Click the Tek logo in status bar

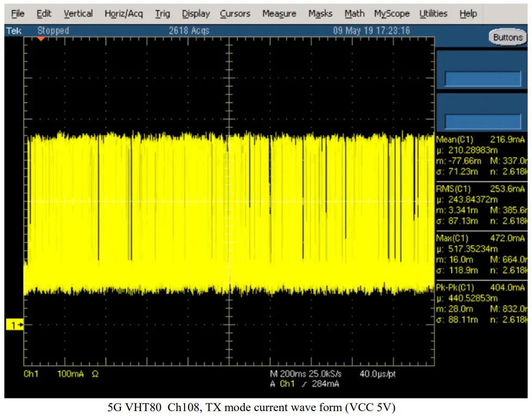click(14, 31)
